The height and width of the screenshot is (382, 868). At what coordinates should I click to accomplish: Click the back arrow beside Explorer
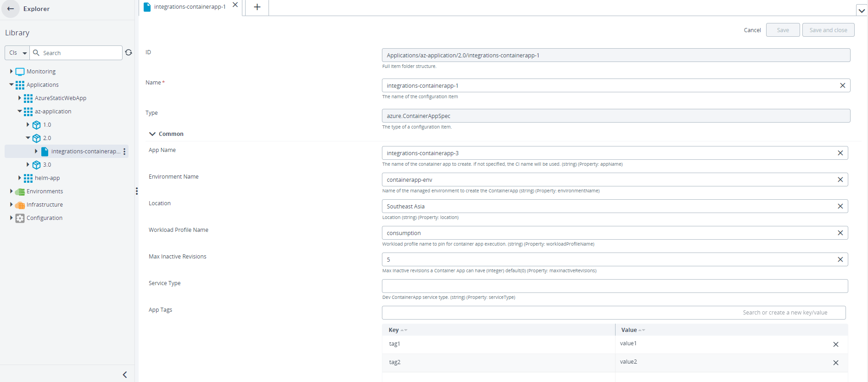click(x=11, y=9)
